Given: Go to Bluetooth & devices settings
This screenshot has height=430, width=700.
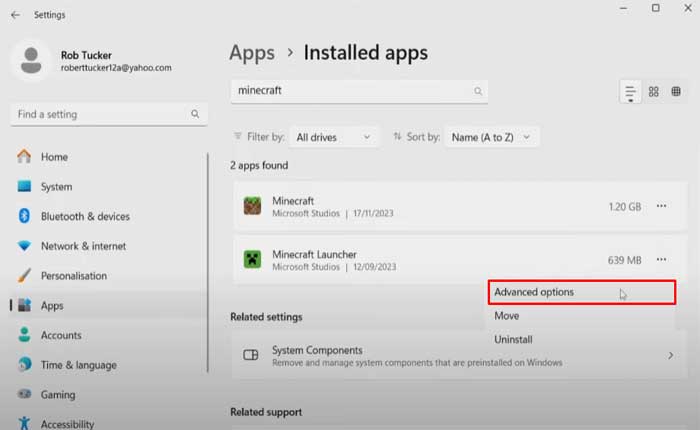Looking at the screenshot, I should 85,216.
